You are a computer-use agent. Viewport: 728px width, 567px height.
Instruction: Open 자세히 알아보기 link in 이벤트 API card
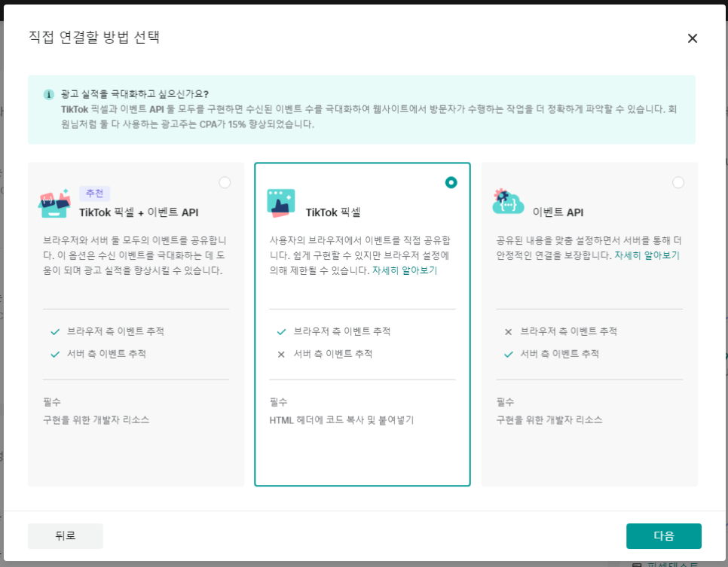[x=647, y=255]
